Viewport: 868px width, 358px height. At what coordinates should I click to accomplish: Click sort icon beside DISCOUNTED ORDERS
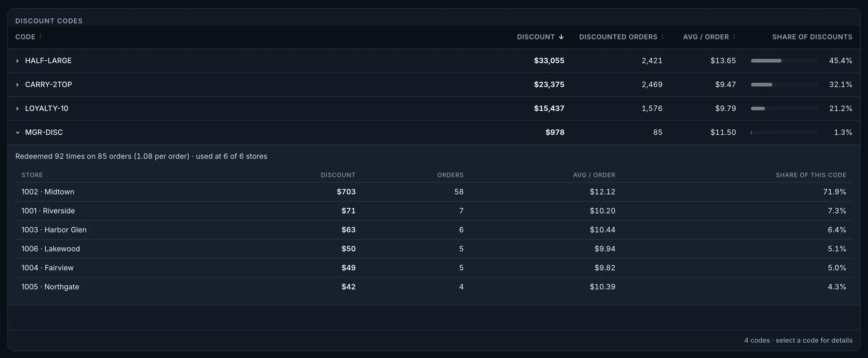pyautogui.click(x=662, y=37)
